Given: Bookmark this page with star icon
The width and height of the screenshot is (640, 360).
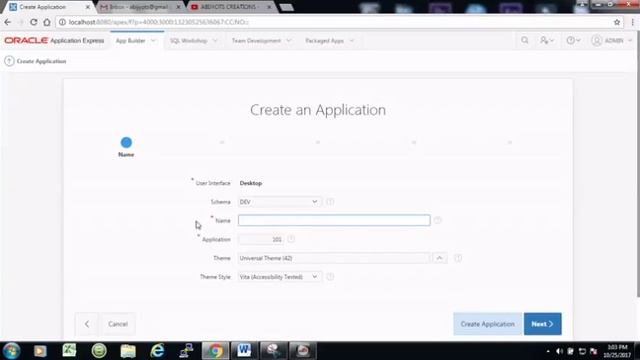Looking at the screenshot, I should pyautogui.click(x=617, y=22).
